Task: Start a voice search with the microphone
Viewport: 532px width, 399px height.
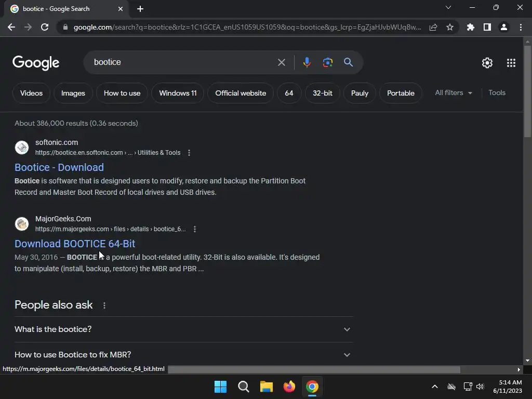Action: tap(307, 62)
